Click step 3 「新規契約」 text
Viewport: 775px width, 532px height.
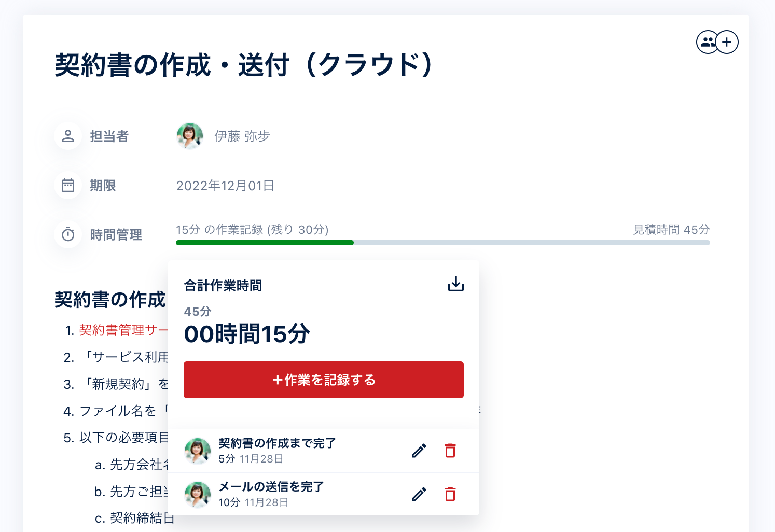point(124,384)
